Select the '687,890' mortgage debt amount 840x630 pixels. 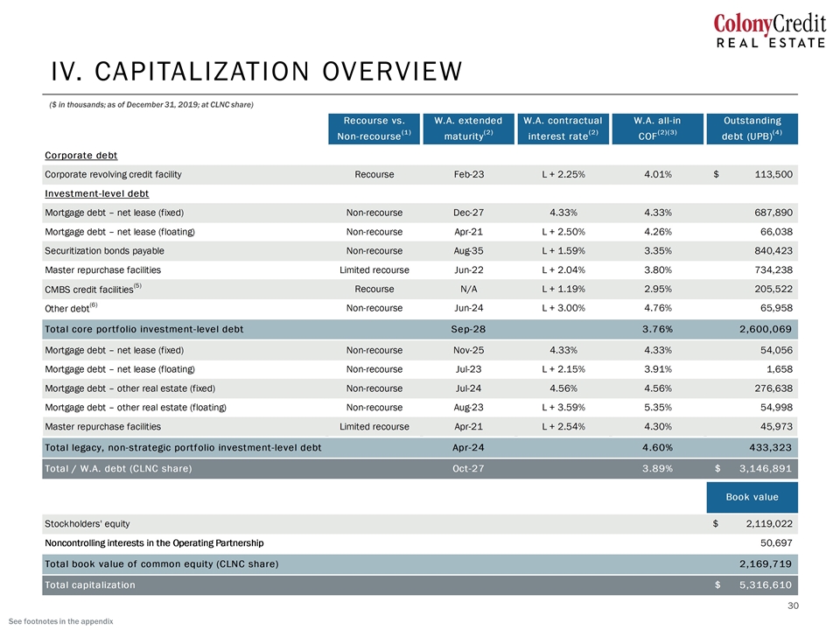[773, 213]
